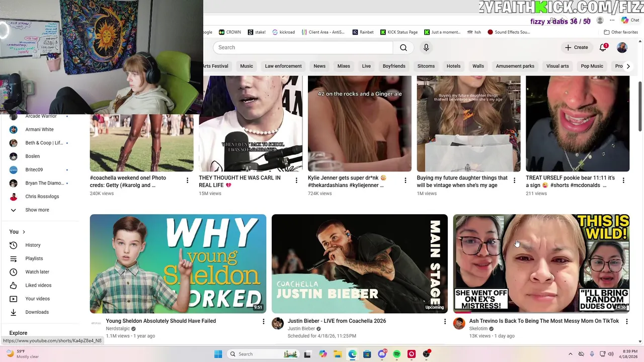Image resolution: width=644 pixels, height=362 pixels.
Task: Expand subscriptions with Show more
Action: click(x=37, y=210)
